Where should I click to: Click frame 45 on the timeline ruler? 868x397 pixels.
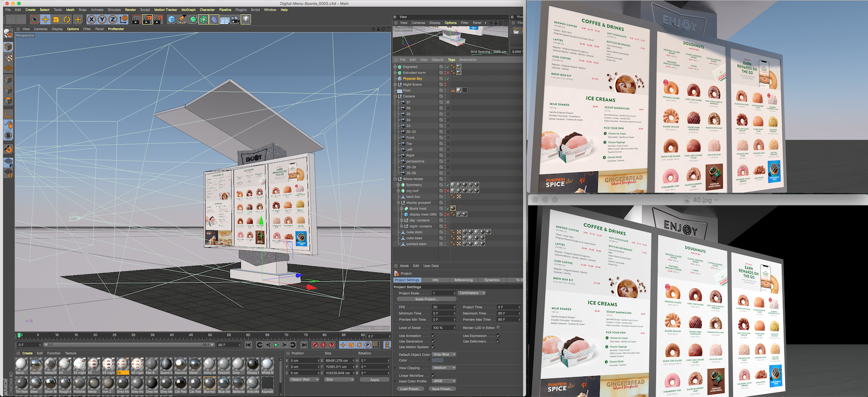191,335
